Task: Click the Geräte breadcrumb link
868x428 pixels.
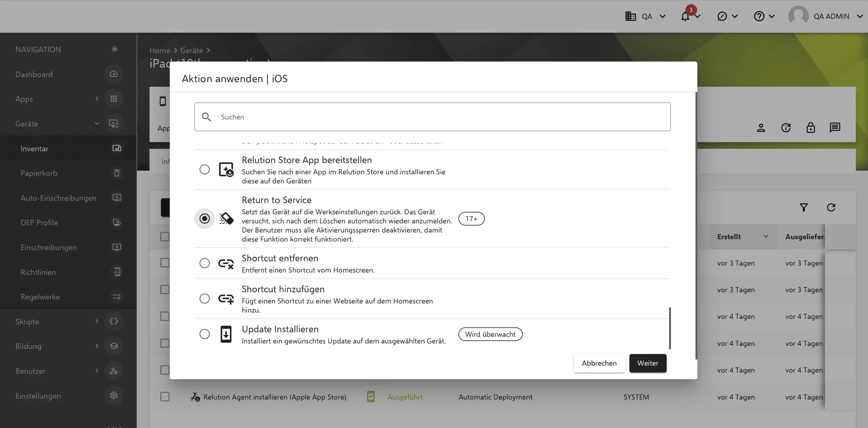Action: coord(192,51)
